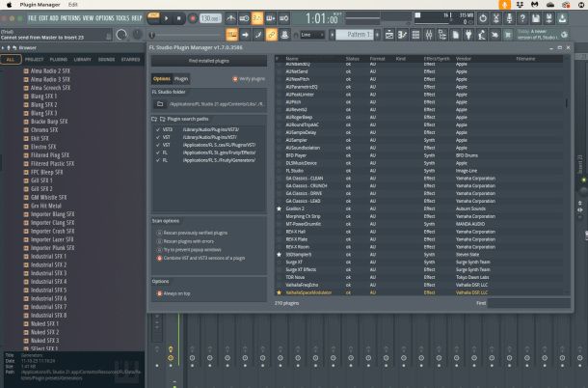The width and height of the screenshot is (588, 388).
Task: Open project info page icon
Action: pyautogui.click(x=455, y=35)
